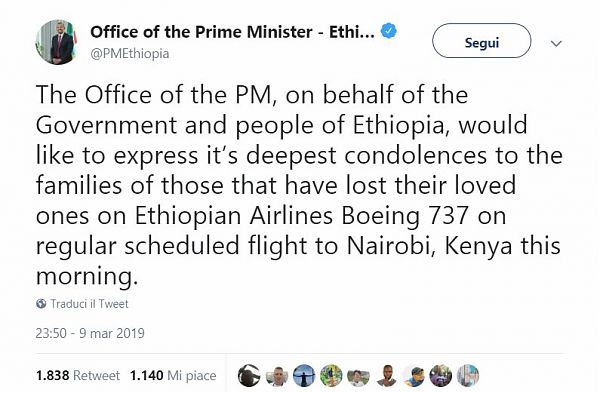Open the PMEthiopia profile avatar
This screenshot has height=393, width=600.
click(x=57, y=42)
